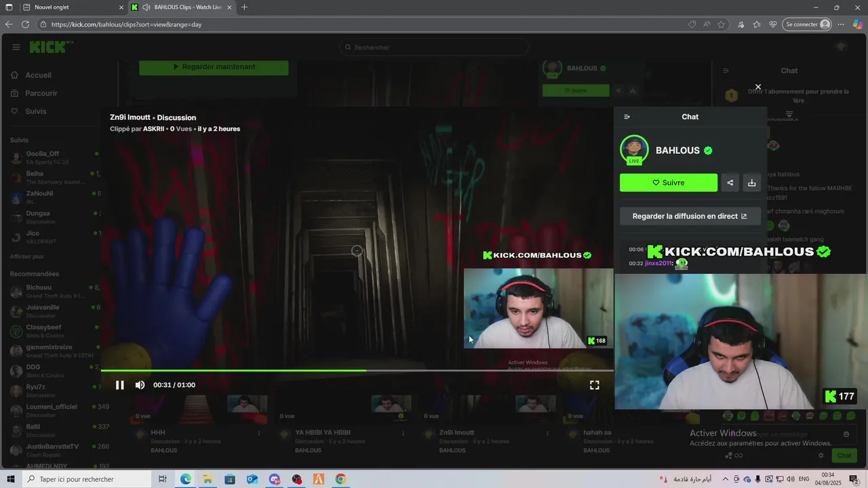Open a new browser tab with plus
This screenshot has width=868, height=488.
(244, 7)
